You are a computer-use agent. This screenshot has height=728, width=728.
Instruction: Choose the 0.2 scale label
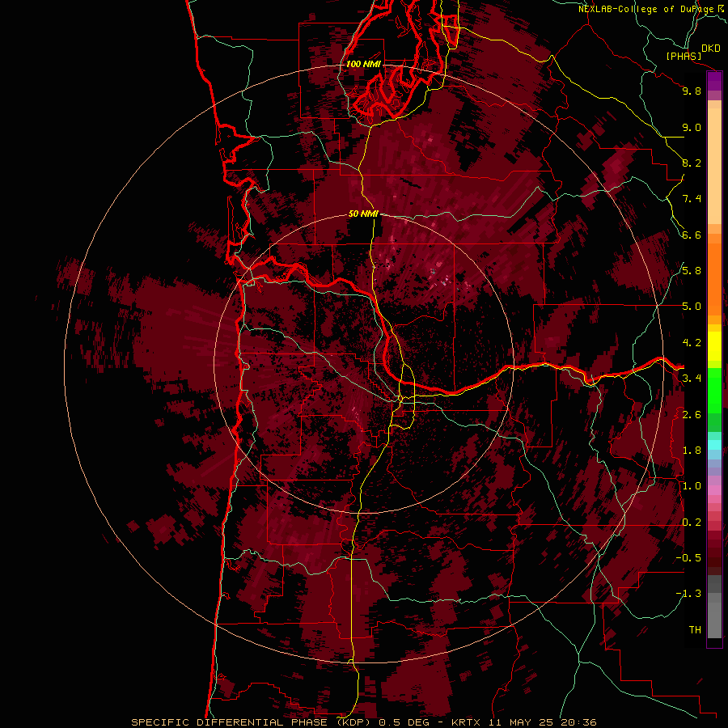[x=692, y=523]
